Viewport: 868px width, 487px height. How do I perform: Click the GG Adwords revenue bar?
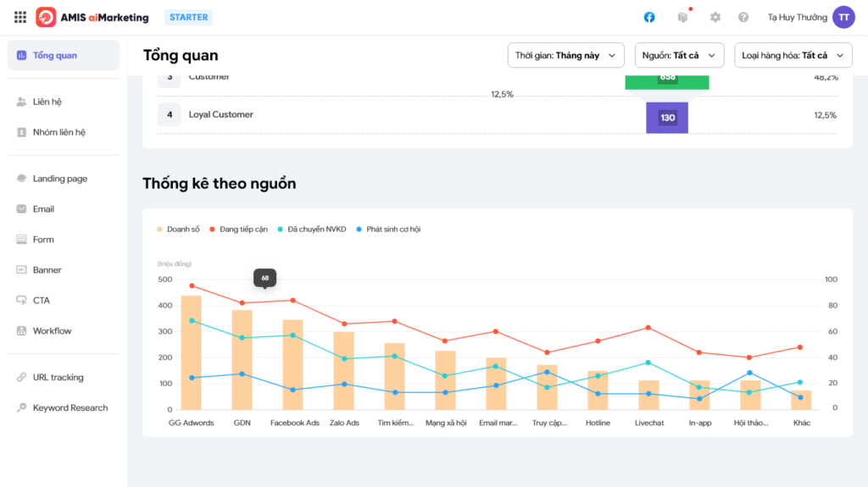point(192,351)
